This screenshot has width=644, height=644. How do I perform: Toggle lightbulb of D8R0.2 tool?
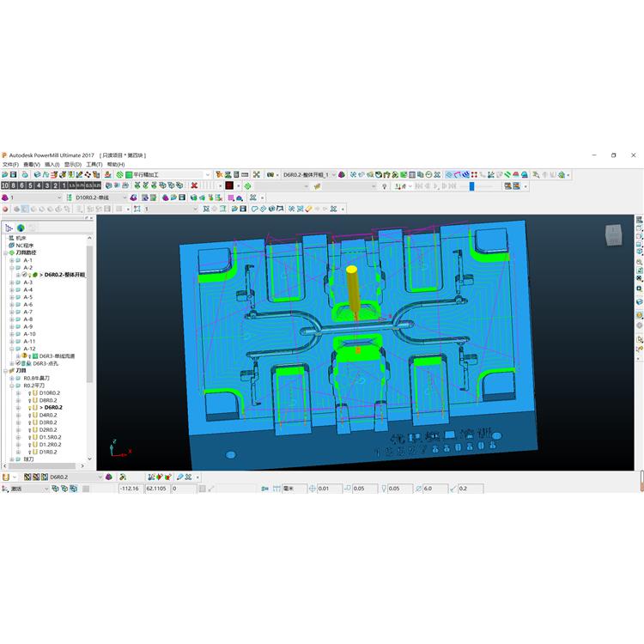coord(30,400)
